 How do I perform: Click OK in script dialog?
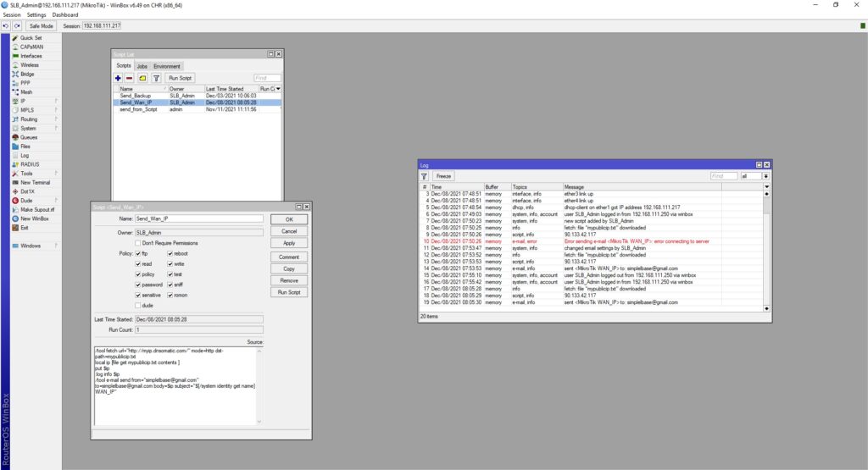pos(289,219)
